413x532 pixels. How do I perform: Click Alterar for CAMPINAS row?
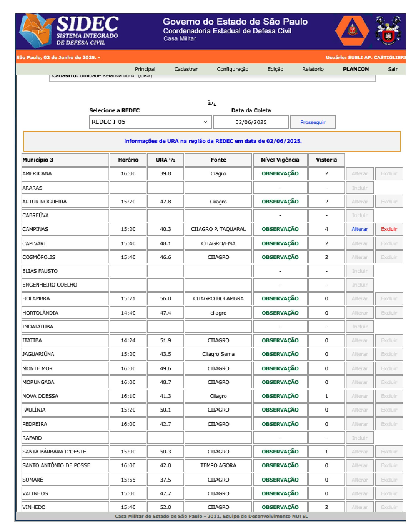(360, 229)
